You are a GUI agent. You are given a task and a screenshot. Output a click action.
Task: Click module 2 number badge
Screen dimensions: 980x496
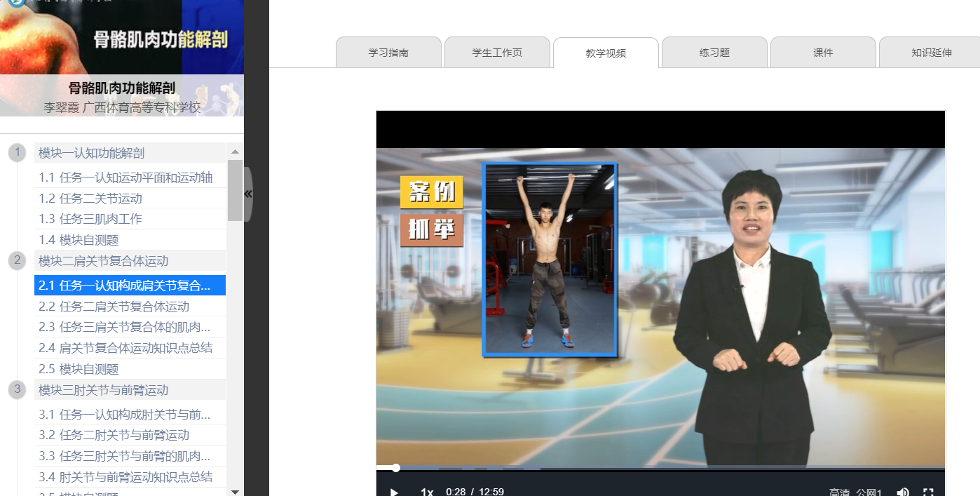[x=17, y=260]
